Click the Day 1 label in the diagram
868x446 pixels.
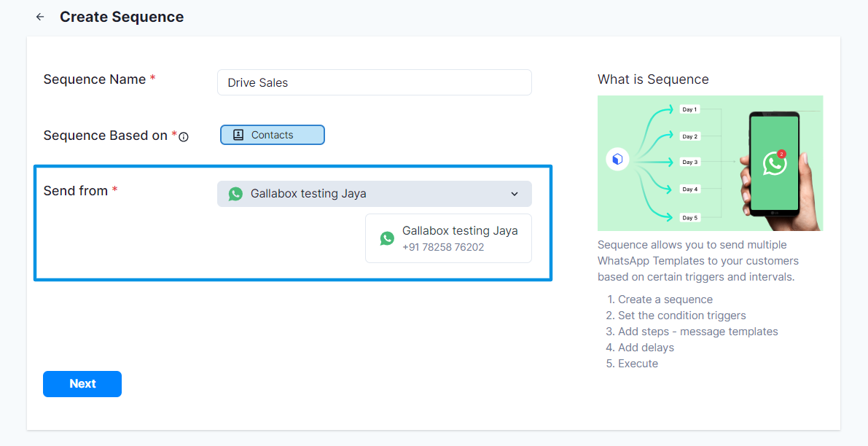point(689,109)
